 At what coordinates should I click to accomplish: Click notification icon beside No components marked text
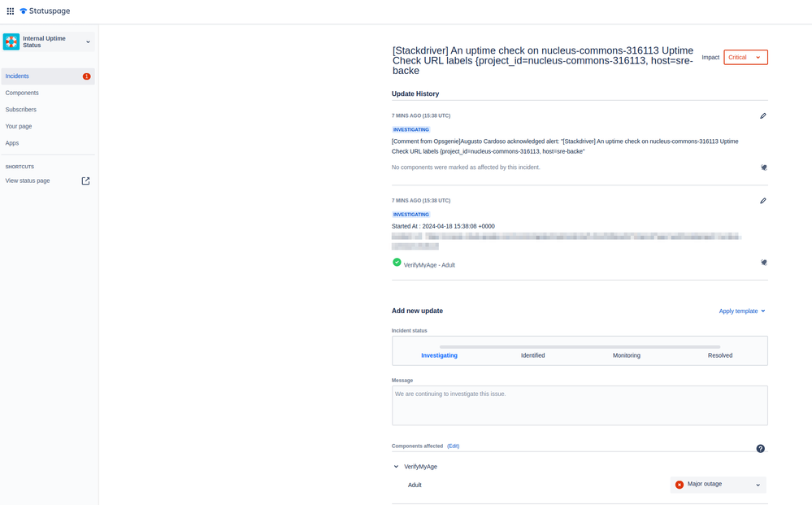point(764,168)
